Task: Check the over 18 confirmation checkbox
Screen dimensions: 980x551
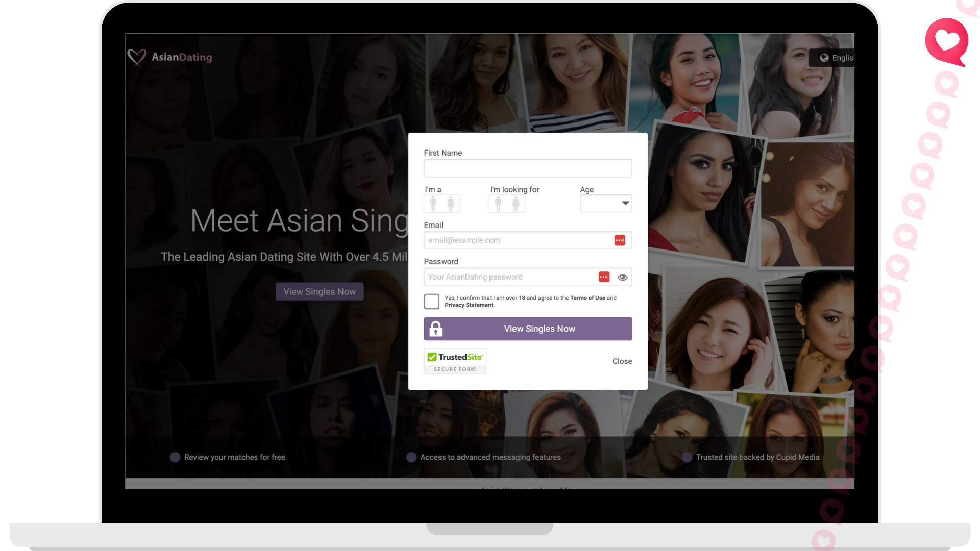Action: [x=431, y=302]
